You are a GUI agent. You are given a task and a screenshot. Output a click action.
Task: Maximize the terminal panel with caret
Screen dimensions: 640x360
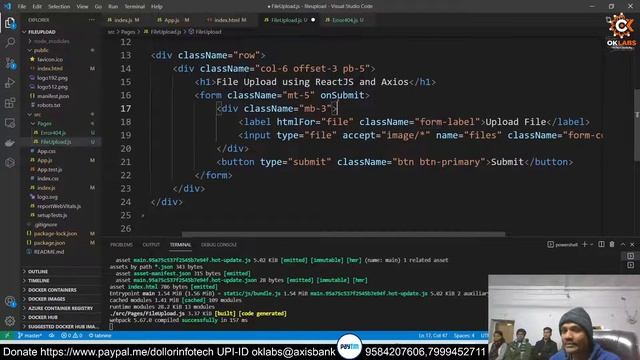pos(623,244)
